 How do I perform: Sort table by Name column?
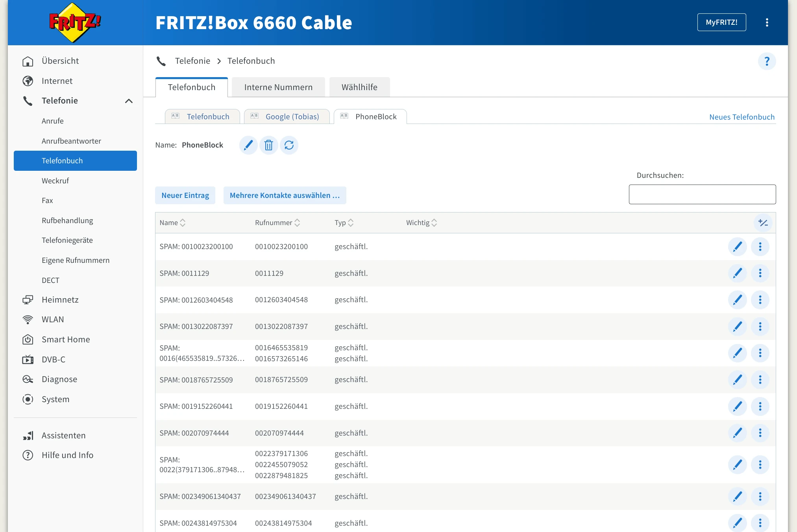172,223
